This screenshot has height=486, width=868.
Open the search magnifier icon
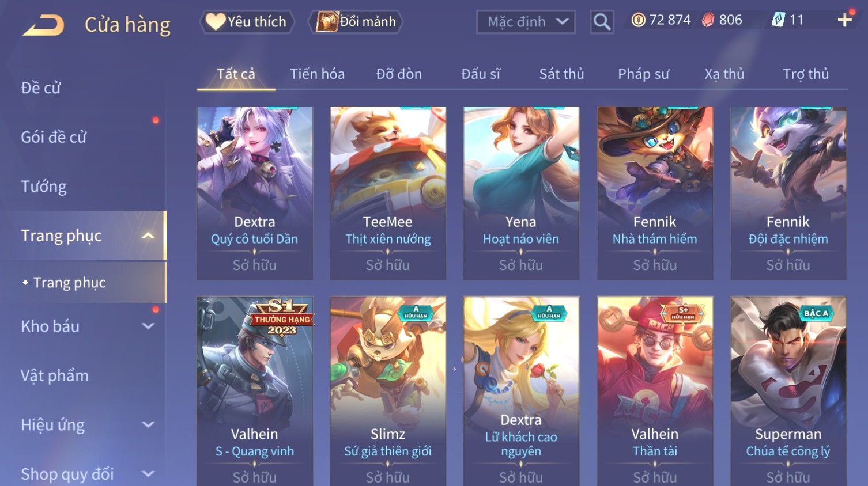click(602, 22)
